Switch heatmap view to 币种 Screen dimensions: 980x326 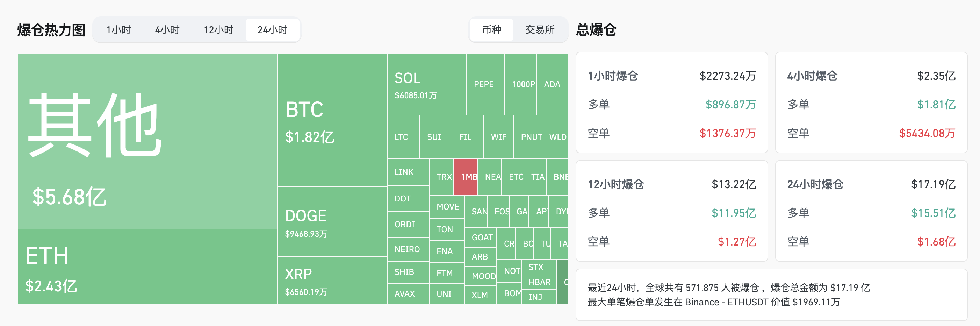(491, 30)
